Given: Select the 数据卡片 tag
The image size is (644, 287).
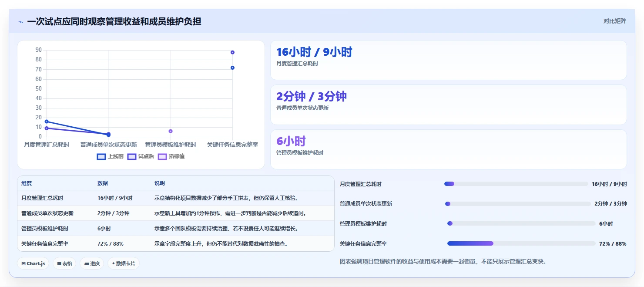Looking at the screenshot, I should click(x=124, y=263).
